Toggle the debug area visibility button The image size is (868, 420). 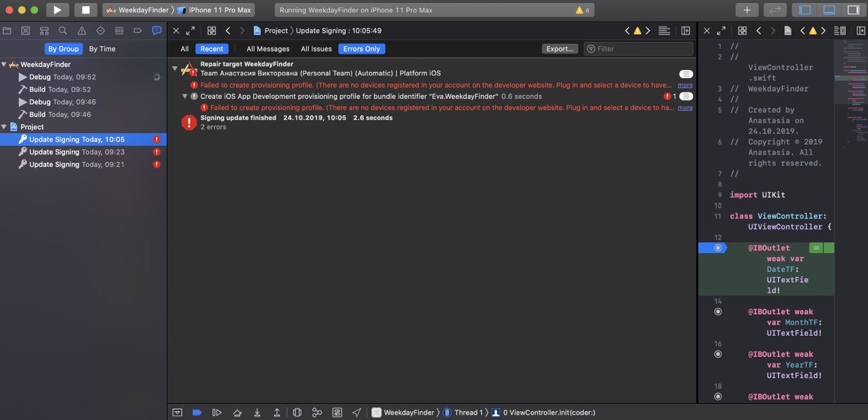pyautogui.click(x=829, y=10)
